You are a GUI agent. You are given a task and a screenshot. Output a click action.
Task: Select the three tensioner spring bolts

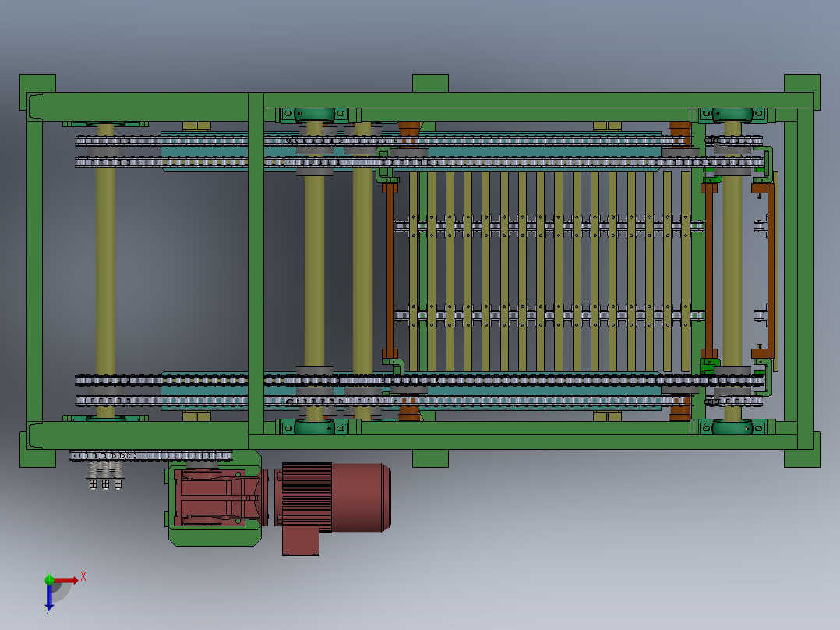click(x=105, y=476)
